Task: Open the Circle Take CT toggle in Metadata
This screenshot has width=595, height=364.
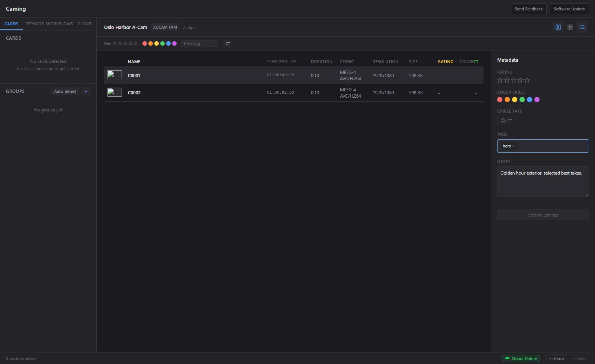Action: tap(506, 121)
